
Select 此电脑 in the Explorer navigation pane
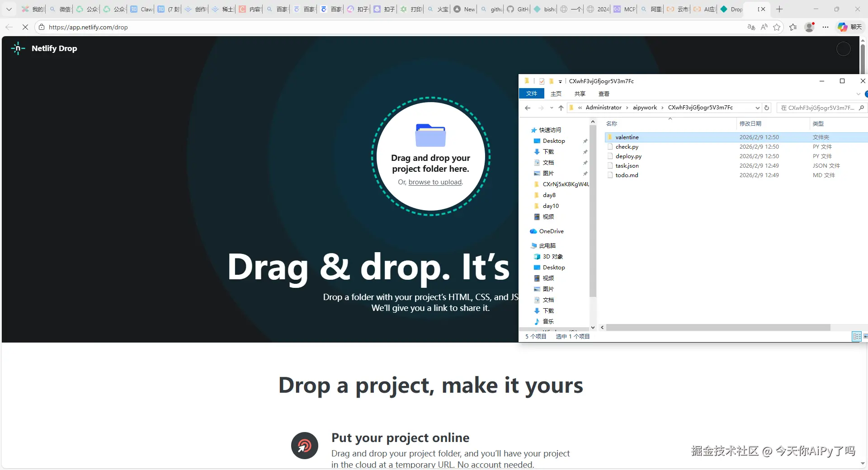(x=543, y=246)
